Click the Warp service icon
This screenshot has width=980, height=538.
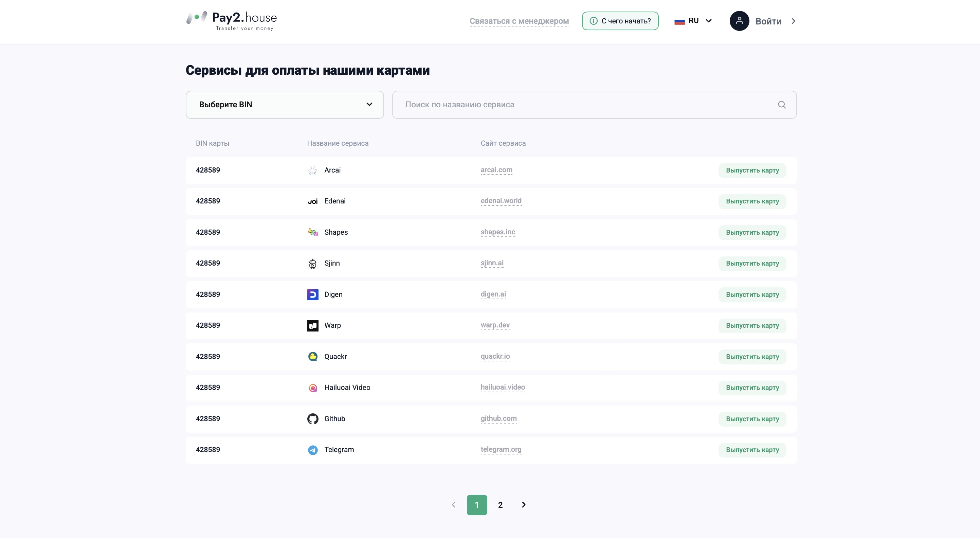tap(312, 325)
